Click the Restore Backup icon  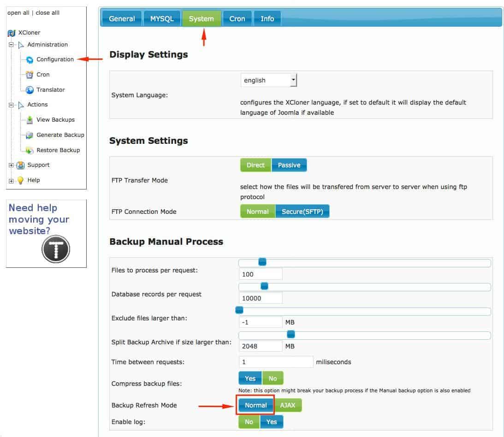click(x=30, y=150)
